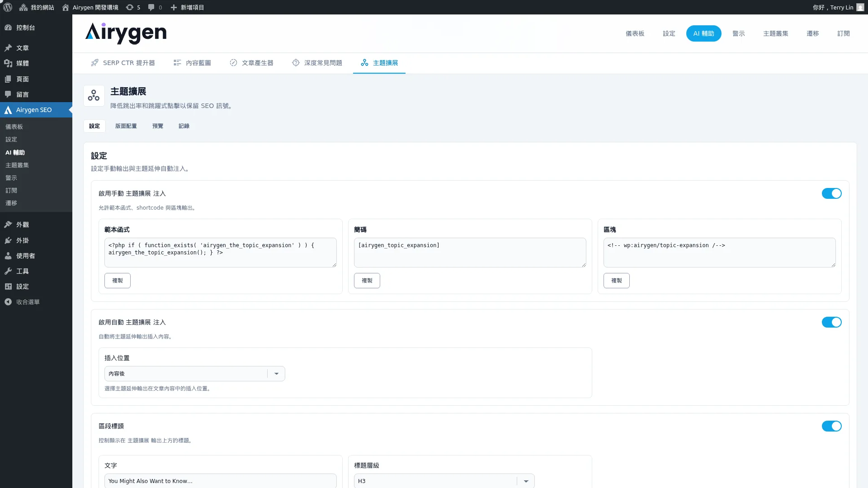This screenshot has width=868, height=488.
Task: Open 工具 tools wrench icon
Action: coord(8,271)
